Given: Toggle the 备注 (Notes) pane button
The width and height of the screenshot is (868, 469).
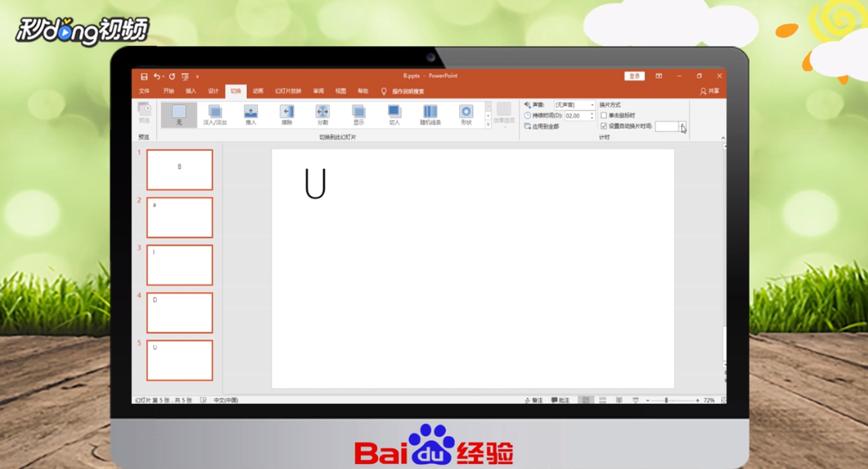Looking at the screenshot, I should pos(533,400).
